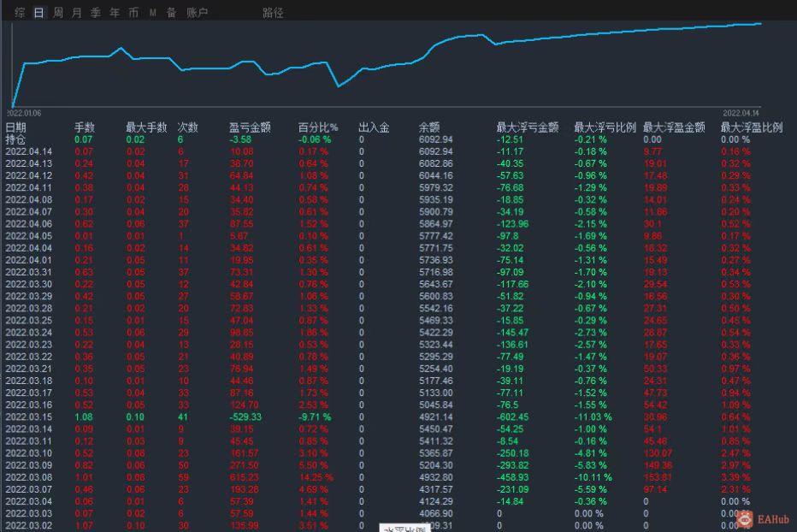The height and width of the screenshot is (532, 797).
Task: Switch to the 综 summary tab
Action: pos(20,13)
